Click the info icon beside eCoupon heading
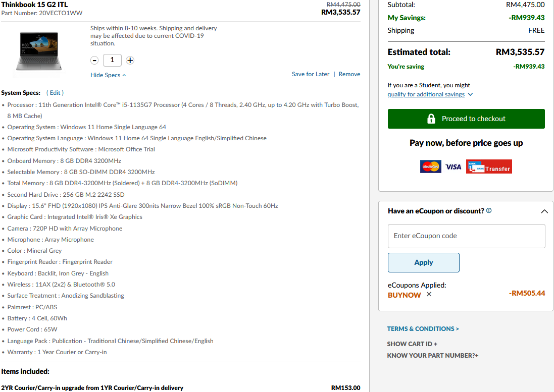The width and height of the screenshot is (554, 392). 489,211
